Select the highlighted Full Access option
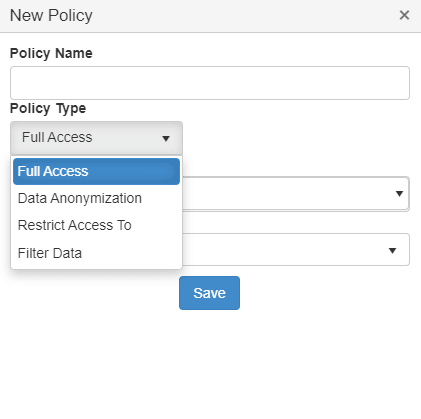The image size is (421, 419). [x=96, y=171]
